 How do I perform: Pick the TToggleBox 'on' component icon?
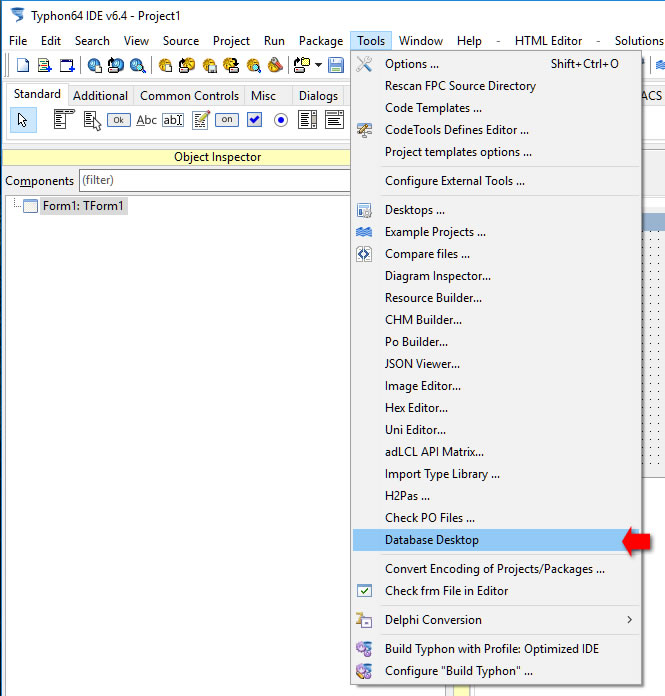click(227, 119)
